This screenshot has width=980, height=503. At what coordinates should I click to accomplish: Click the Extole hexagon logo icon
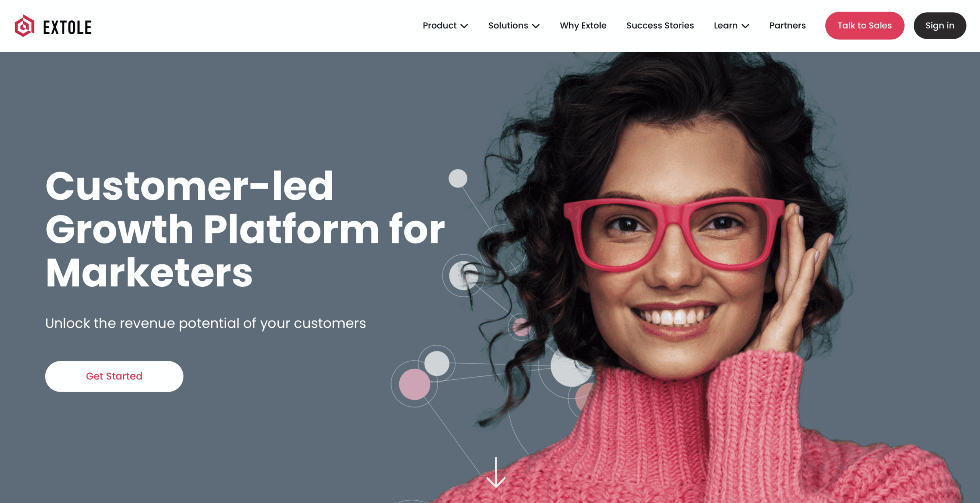(24, 26)
